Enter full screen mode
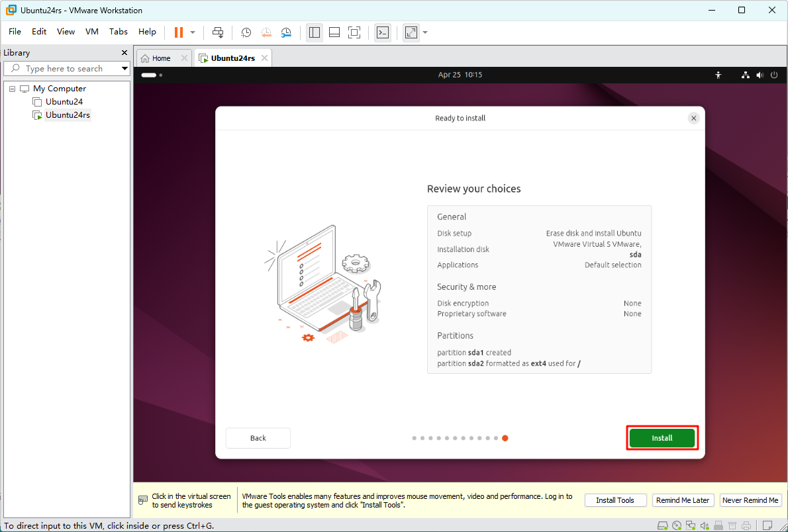 [354, 32]
